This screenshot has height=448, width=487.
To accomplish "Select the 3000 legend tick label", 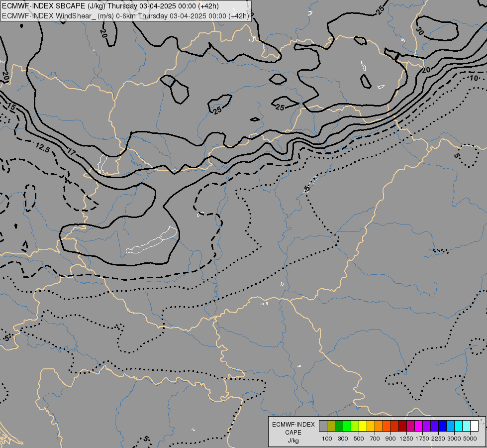I will coord(454,439).
